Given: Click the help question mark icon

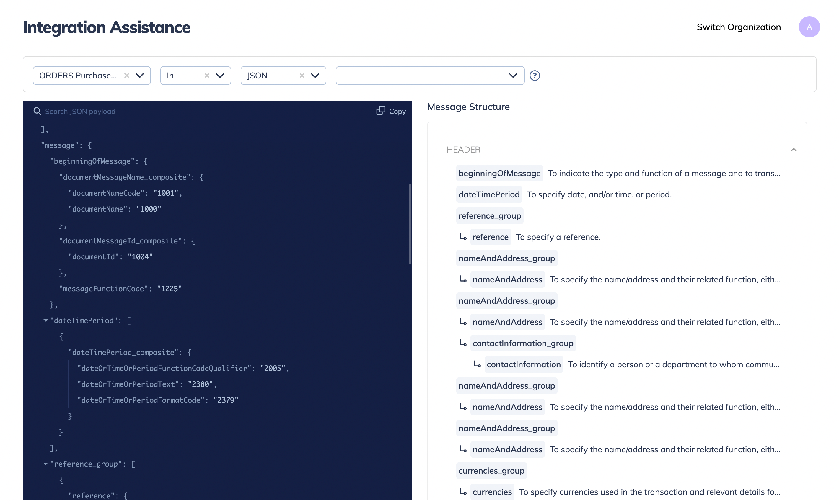Looking at the screenshot, I should (x=535, y=76).
